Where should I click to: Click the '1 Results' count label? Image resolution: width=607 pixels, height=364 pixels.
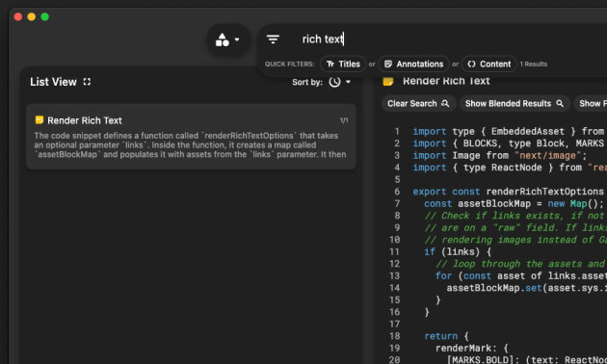[x=534, y=65]
